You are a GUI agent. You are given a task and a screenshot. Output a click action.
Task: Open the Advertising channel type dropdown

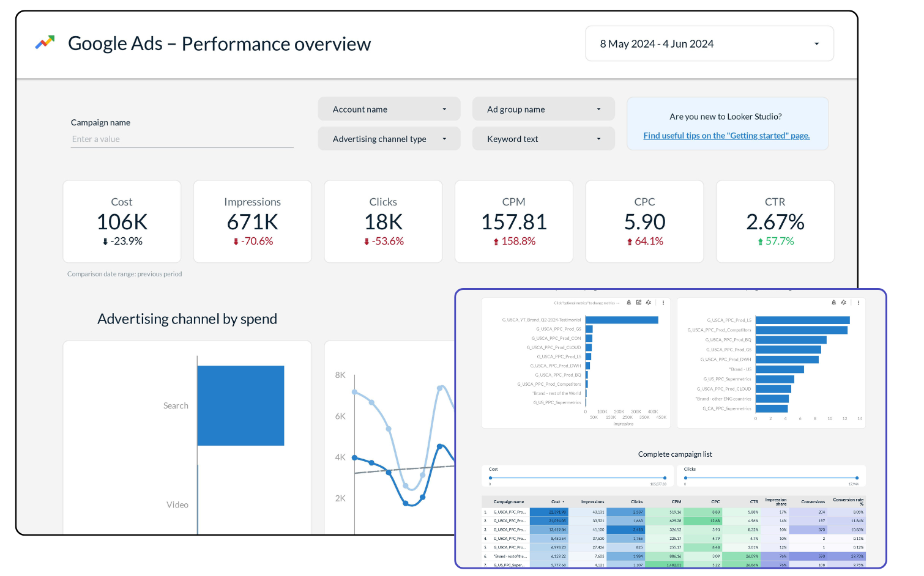389,139
